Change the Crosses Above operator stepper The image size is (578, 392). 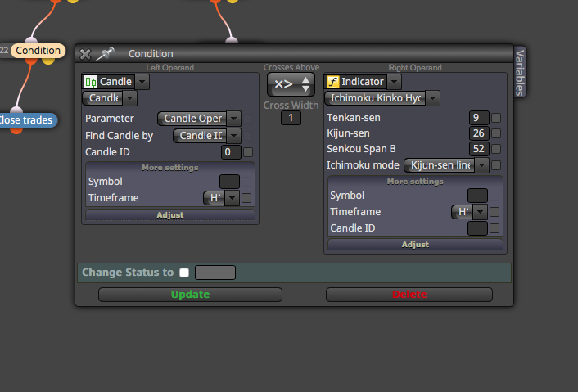(291, 84)
